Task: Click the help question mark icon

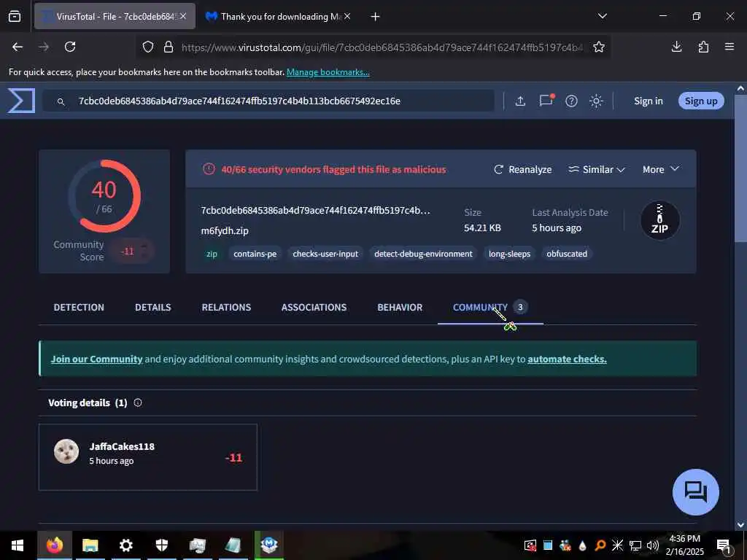Action: [x=571, y=101]
